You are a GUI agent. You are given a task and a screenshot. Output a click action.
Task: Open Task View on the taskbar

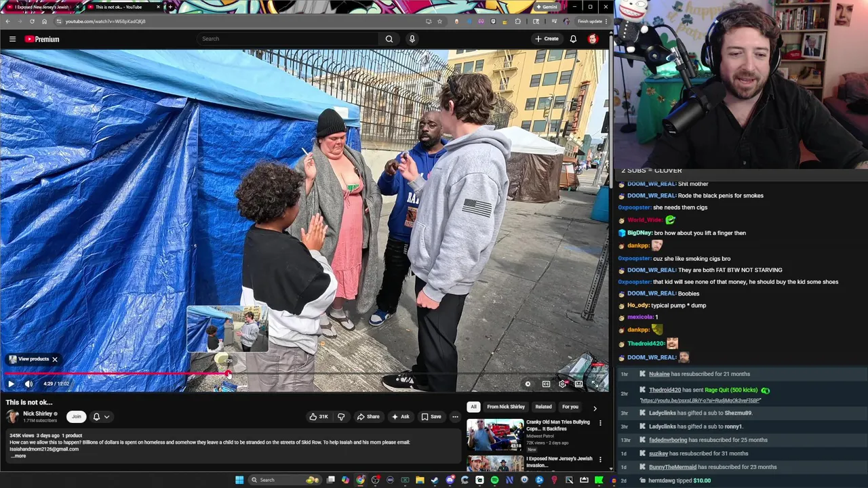click(x=330, y=480)
